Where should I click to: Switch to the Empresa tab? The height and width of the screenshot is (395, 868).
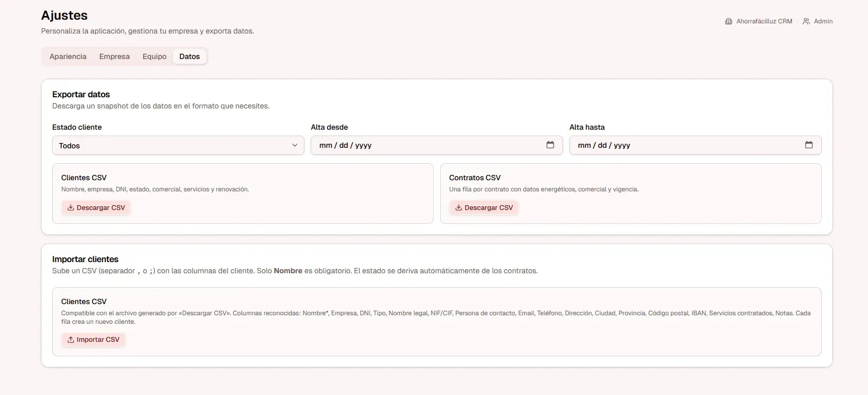pyautogui.click(x=114, y=56)
